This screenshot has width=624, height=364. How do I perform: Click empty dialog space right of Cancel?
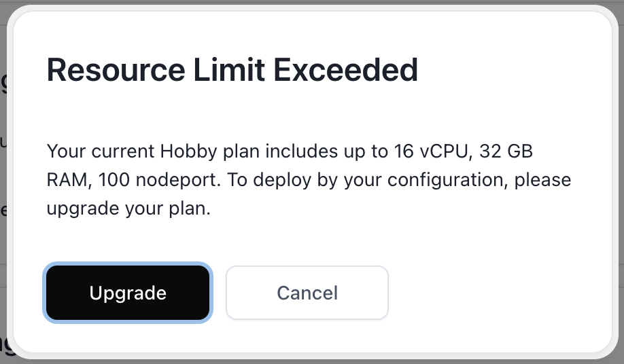[496, 293]
